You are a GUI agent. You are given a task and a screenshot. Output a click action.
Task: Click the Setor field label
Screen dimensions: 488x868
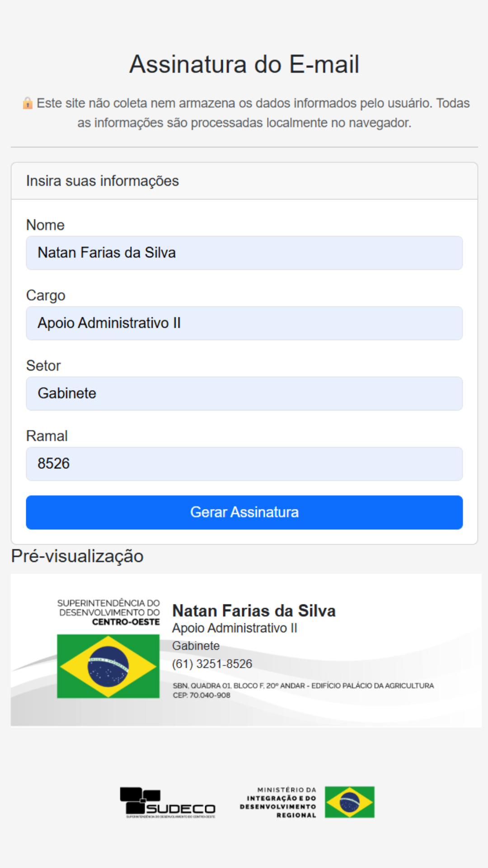click(x=43, y=366)
